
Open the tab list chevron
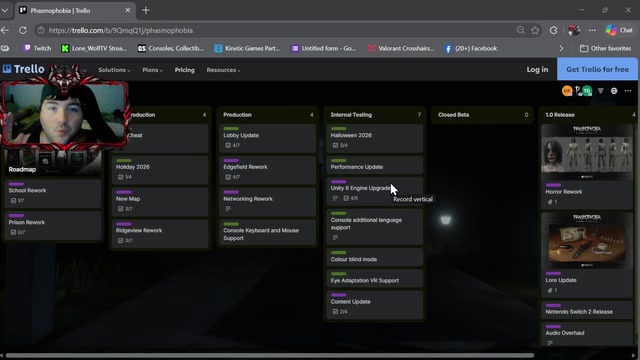point(5,10)
